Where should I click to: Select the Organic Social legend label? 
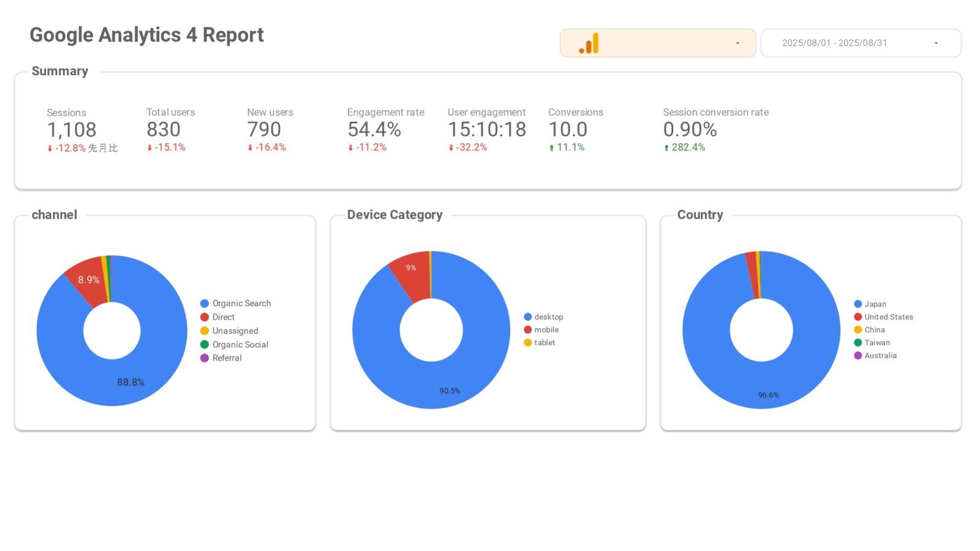(240, 345)
